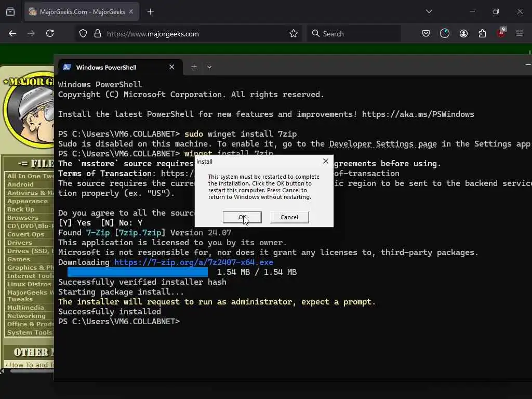Add a new terminal tab with plus

[194, 67]
